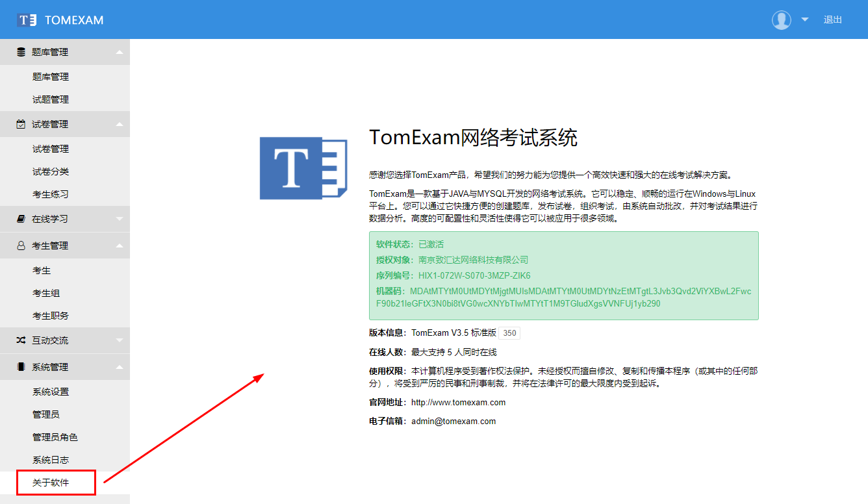Expand the 互动交流 section arrow
This screenshot has height=504, width=868.
(x=119, y=340)
